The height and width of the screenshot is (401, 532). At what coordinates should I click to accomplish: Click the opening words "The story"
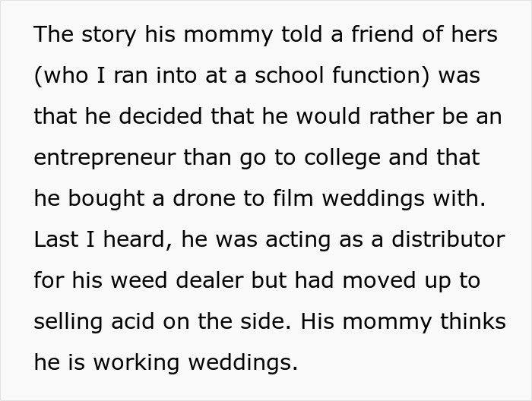[x=85, y=35]
